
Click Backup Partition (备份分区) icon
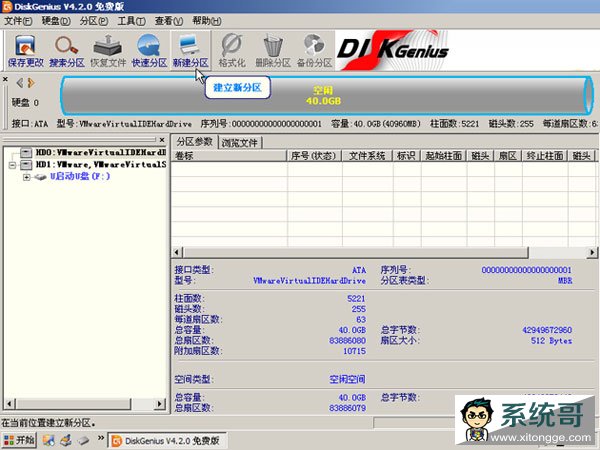tap(314, 51)
